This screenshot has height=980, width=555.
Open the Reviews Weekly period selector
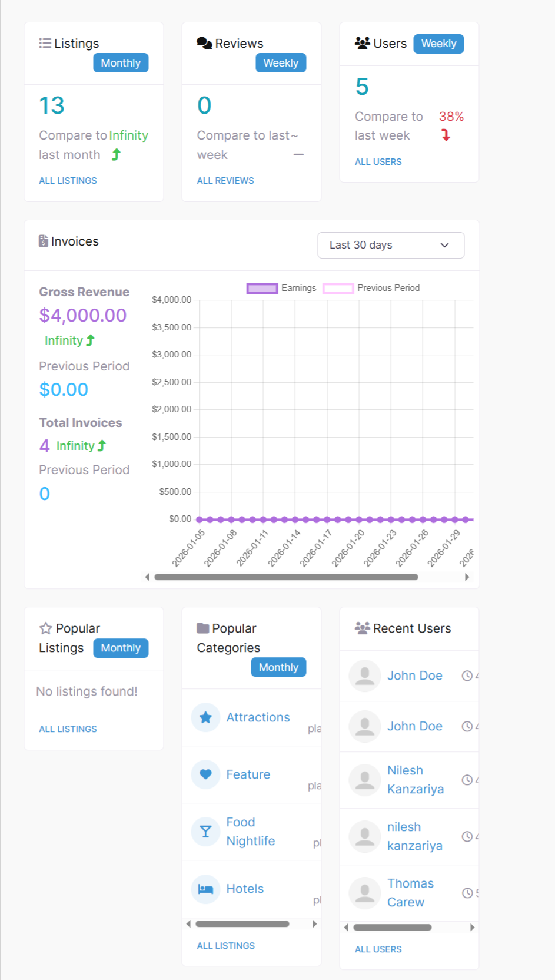281,63
